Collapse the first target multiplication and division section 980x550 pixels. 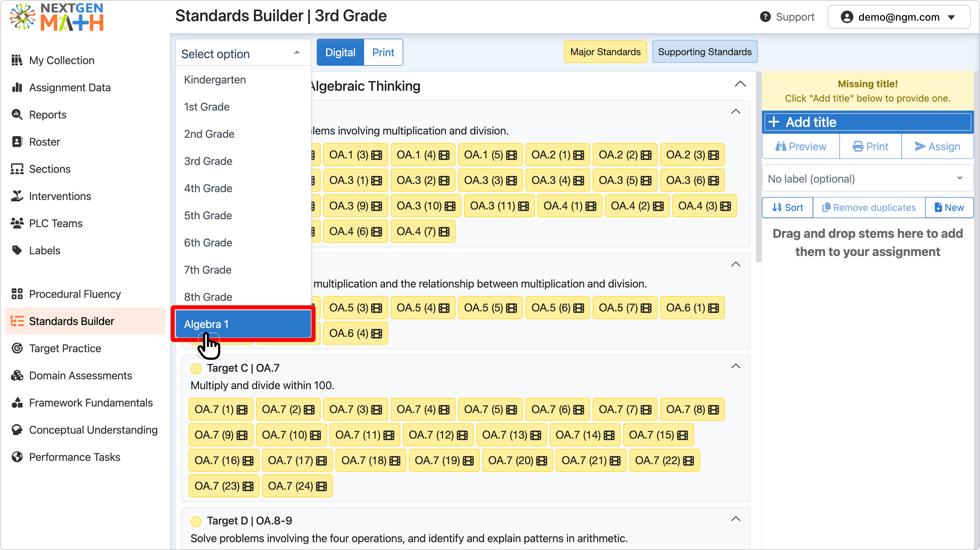pos(736,112)
